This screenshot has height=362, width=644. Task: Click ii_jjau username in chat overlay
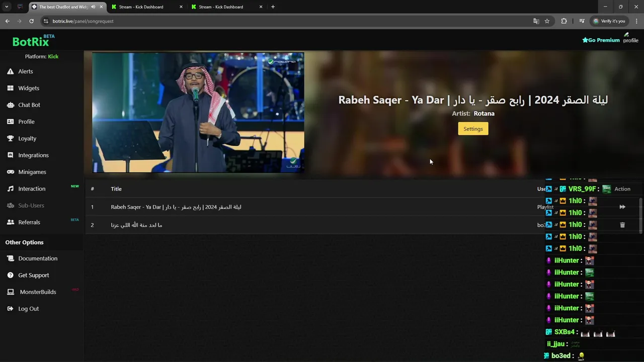tap(555, 344)
